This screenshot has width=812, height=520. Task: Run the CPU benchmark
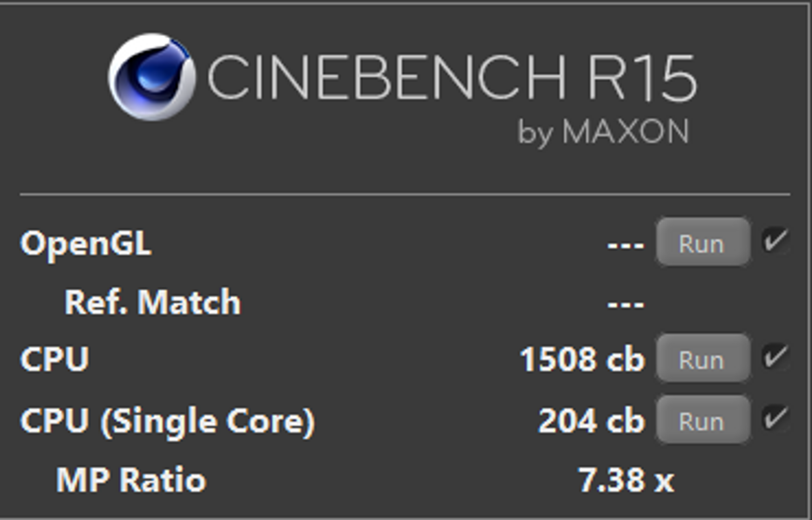[x=703, y=358]
